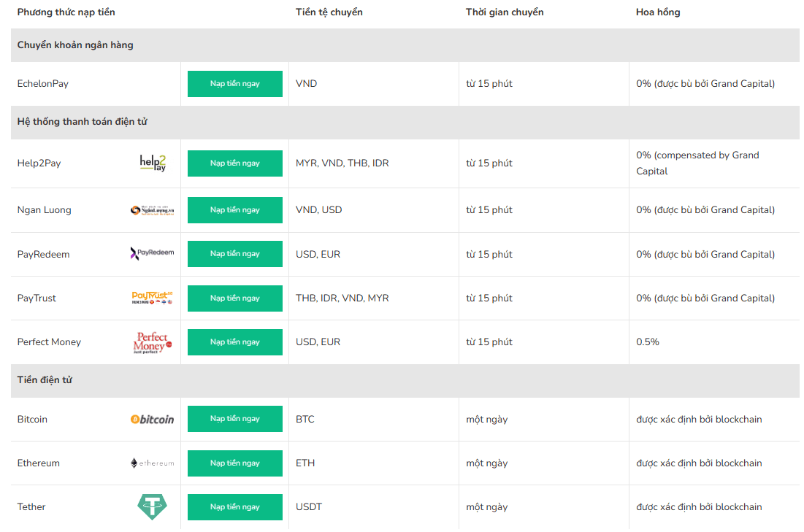The image size is (804, 532).
Task: Click the Ngan Luong logo
Action: click(153, 209)
